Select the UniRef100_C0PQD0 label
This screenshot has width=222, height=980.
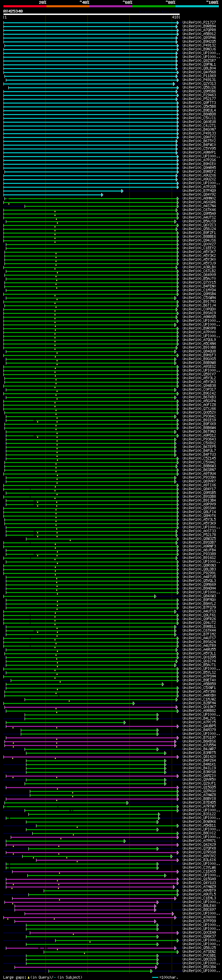tap(199, 309)
